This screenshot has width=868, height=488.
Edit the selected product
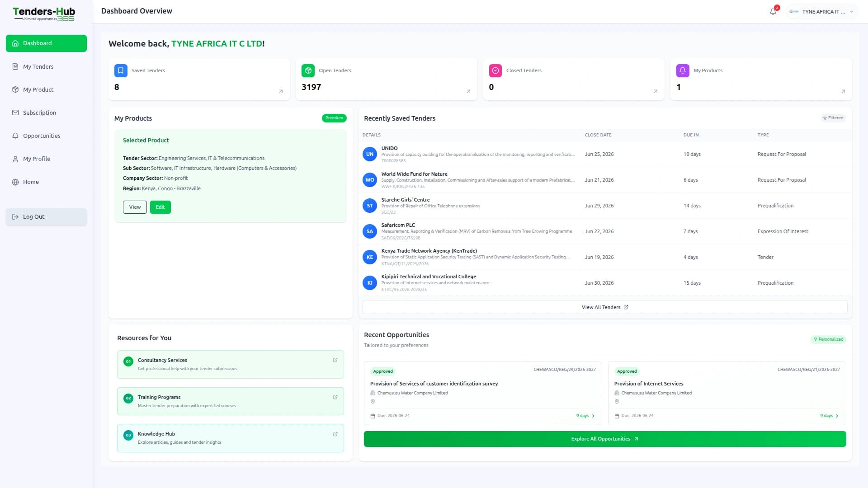point(160,207)
